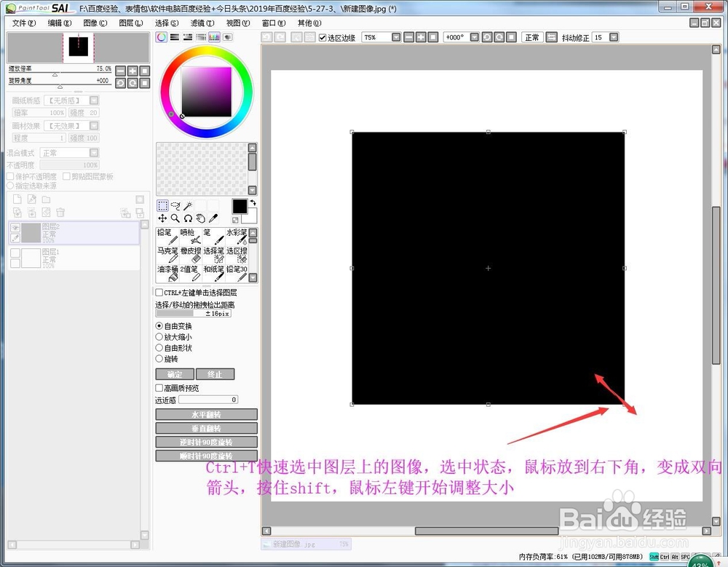The width and height of the screenshot is (728, 567).
Task: Open the 画材效果 effect dropdown
Action: click(x=94, y=126)
